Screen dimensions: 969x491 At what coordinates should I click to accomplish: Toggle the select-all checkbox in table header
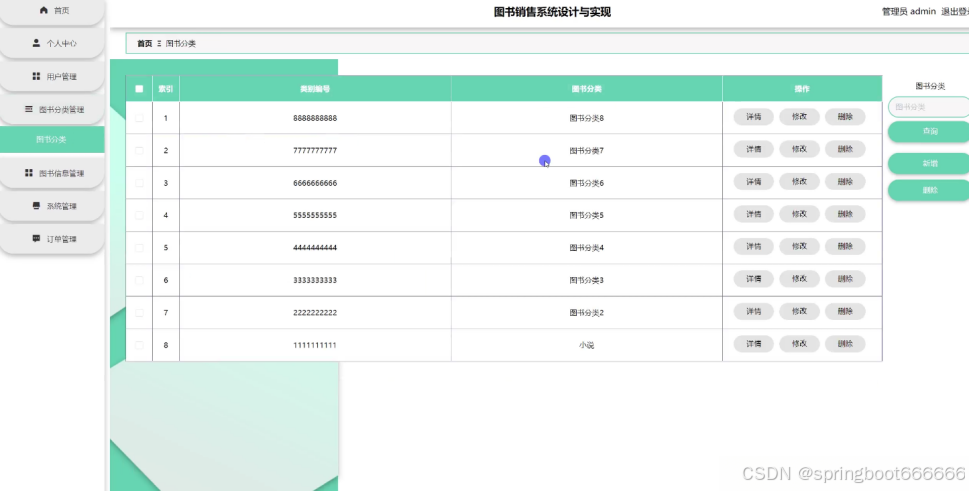(139, 89)
